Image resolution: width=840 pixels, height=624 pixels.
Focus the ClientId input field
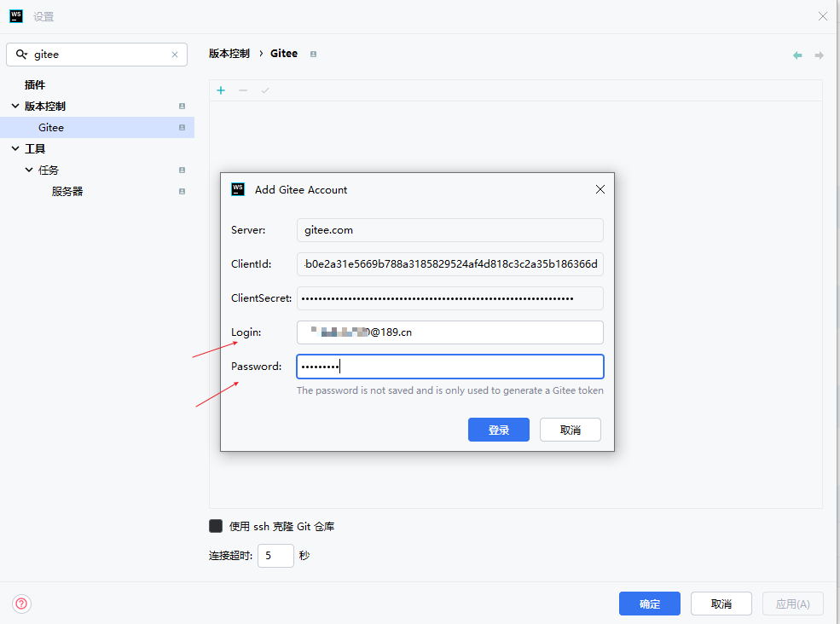point(450,264)
